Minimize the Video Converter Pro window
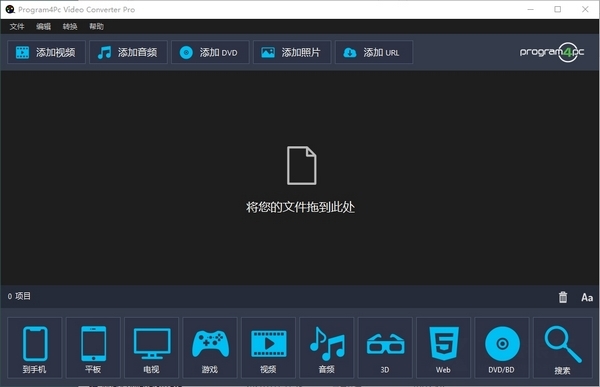Viewport: 600px width, 387px height. coord(530,9)
